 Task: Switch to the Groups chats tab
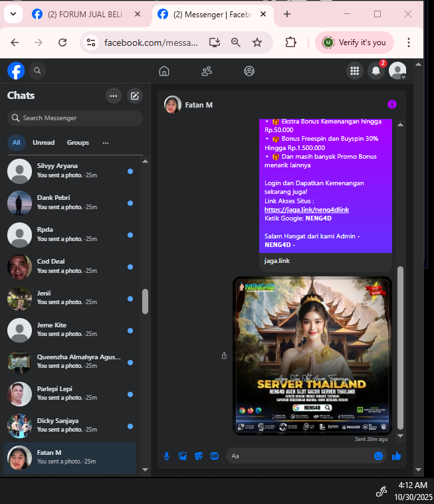[x=78, y=143]
